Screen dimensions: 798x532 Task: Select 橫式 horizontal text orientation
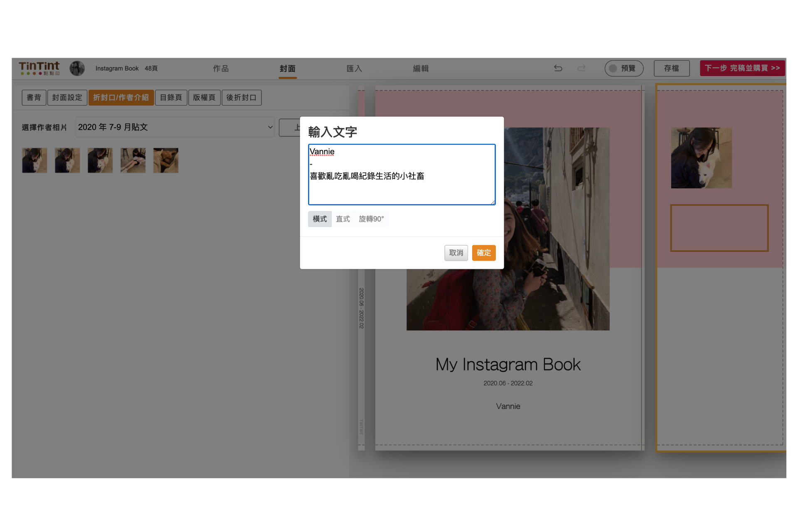tap(320, 219)
